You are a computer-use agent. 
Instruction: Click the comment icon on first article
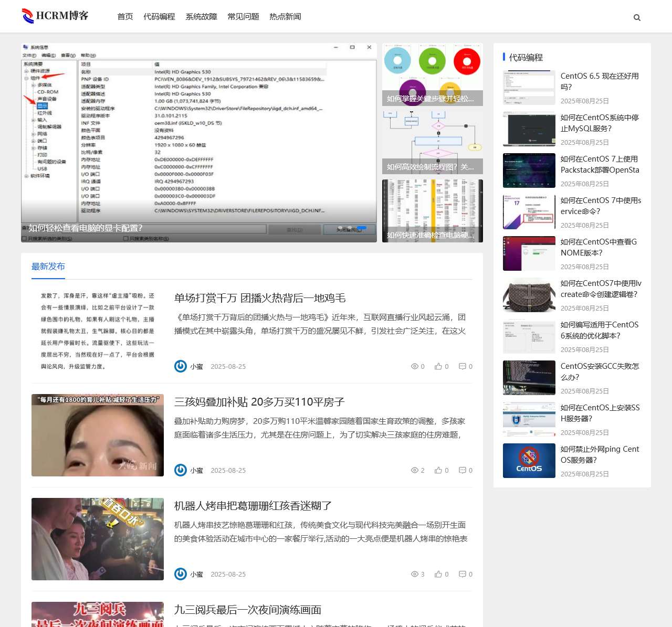coord(462,366)
